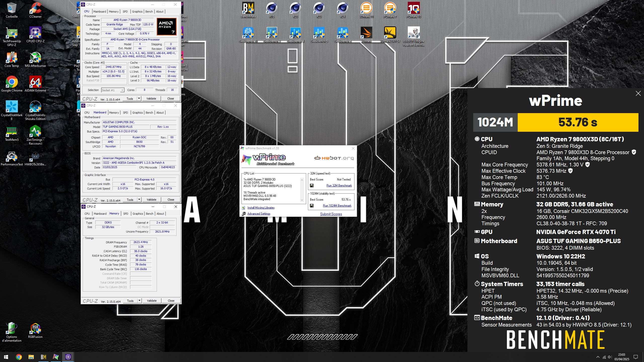Image resolution: width=644 pixels, height=362 pixels.
Task: Open the 3DMark2001 SE desktop icon
Action: [x=390, y=35]
